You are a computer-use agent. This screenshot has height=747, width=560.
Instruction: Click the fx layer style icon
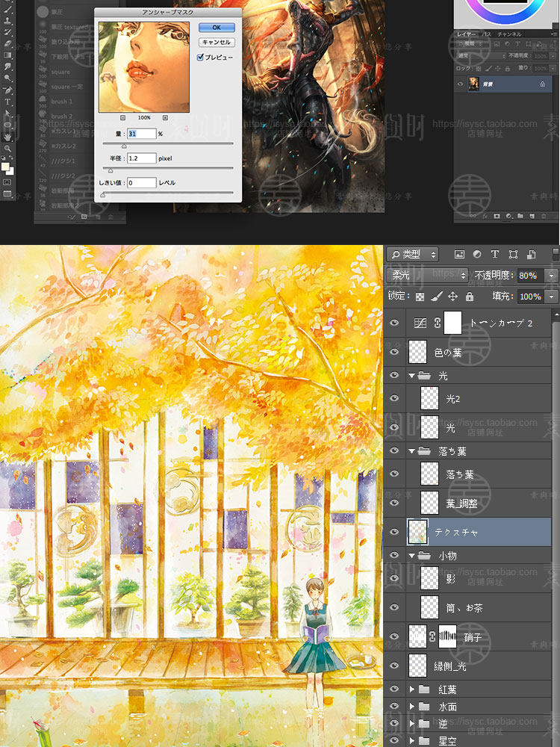click(485, 217)
